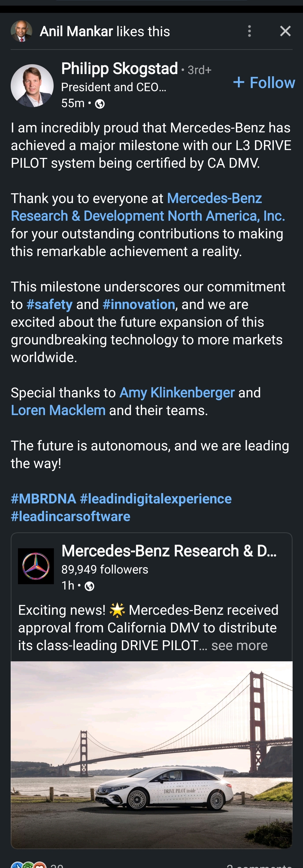This screenshot has width=303, height=868.
Task: Visit Amy Klinkenberger's profile mention
Action: (177, 393)
